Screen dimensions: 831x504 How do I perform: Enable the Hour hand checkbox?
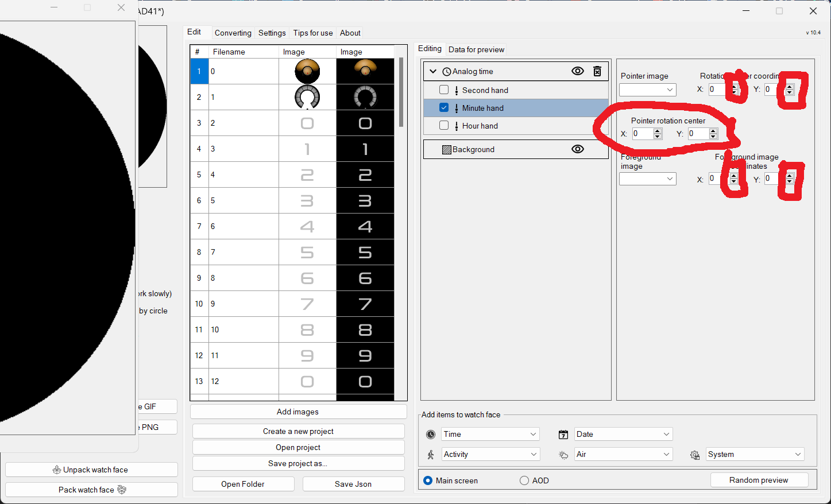[444, 126]
